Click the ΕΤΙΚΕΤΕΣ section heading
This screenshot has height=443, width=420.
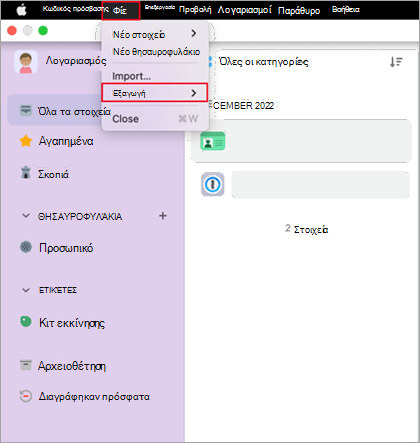coord(58,290)
